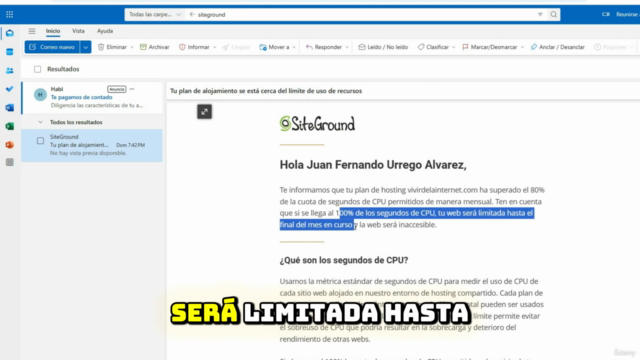Click the Eliminar trash button
Viewport: 640px width, 360px height.
pos(112,47)
